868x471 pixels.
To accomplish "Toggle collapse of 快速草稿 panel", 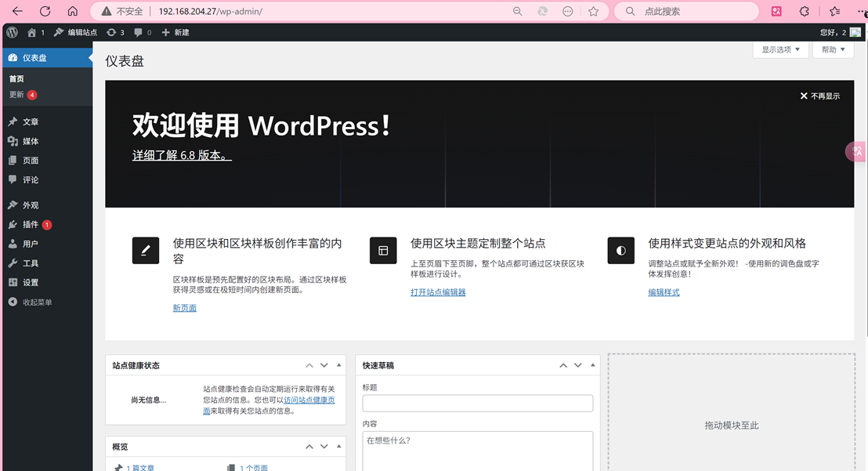I will pos(592,365).
